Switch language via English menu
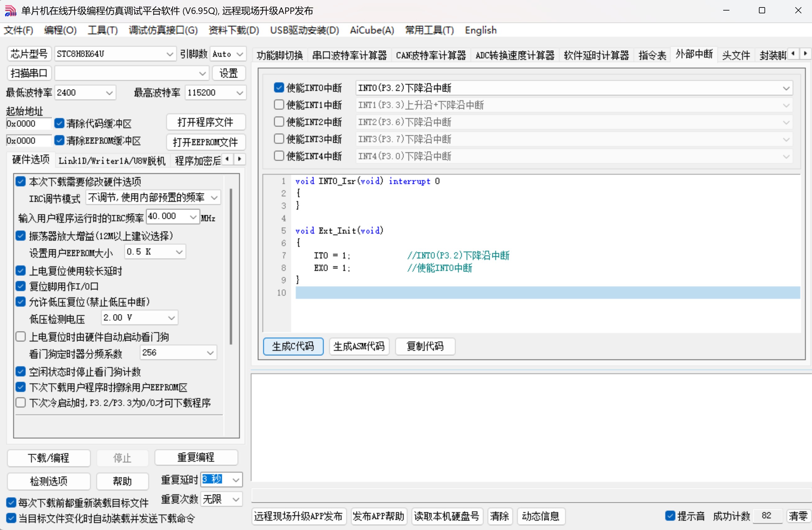 (x=481, y=30)
